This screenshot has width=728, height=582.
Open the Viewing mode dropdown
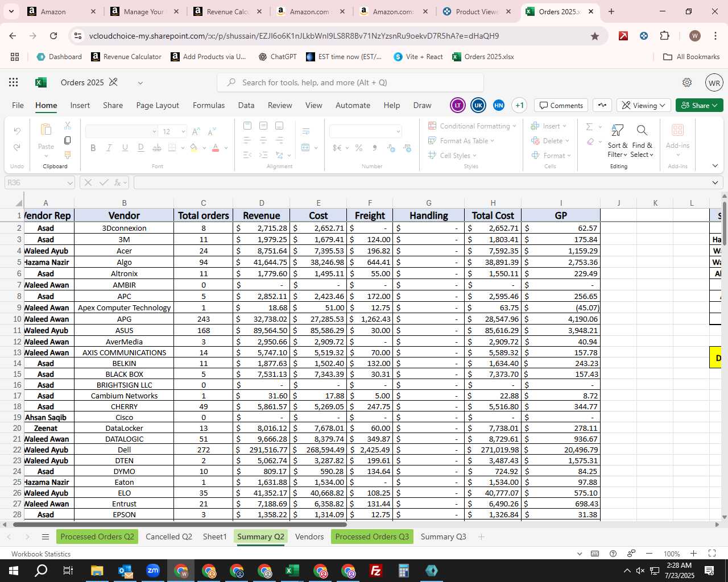click(643, 105)
